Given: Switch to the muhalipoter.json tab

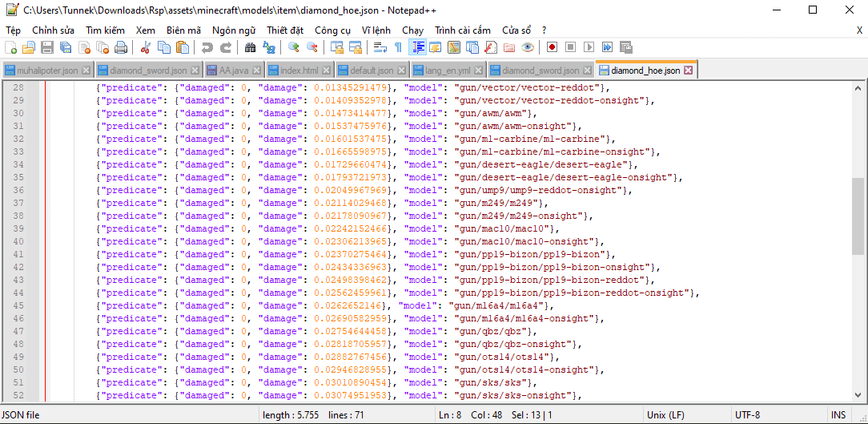Looking at the screenshot, I should [x=46, y=71].
